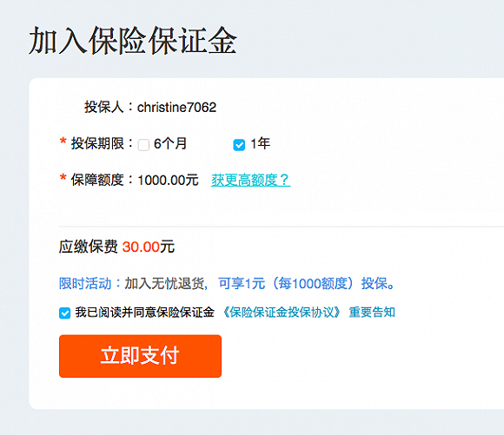Click the 加入保险保证金 page heading

point(133,41)
